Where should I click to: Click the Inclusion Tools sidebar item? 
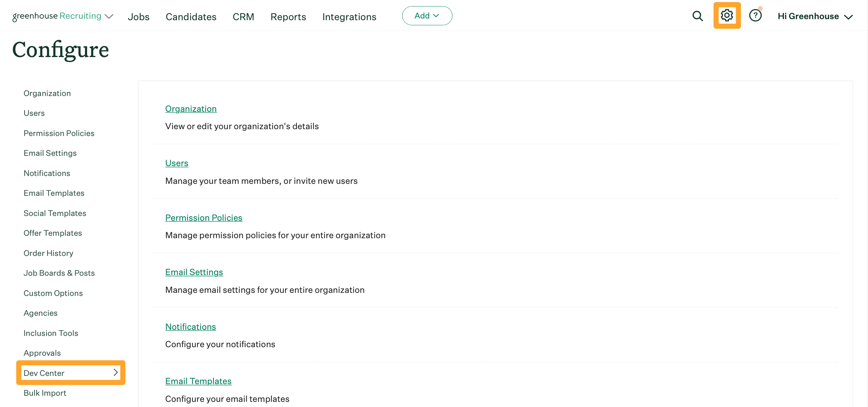[x=50, y=333]
